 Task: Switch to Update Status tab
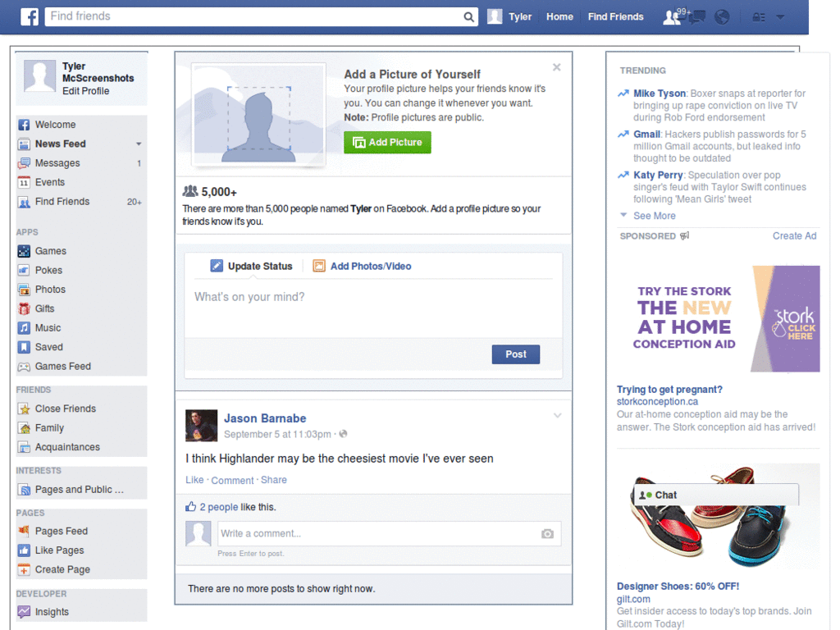pyautogui.click(x=251, y=266)
